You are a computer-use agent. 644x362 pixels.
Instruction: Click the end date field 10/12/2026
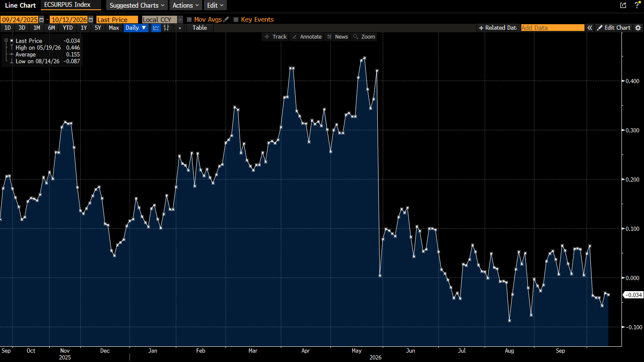69,20
